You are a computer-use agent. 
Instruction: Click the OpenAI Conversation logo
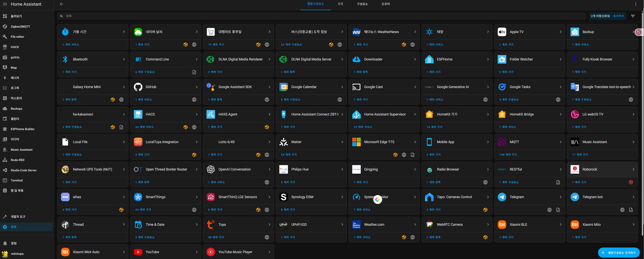(x=211, y=169)
